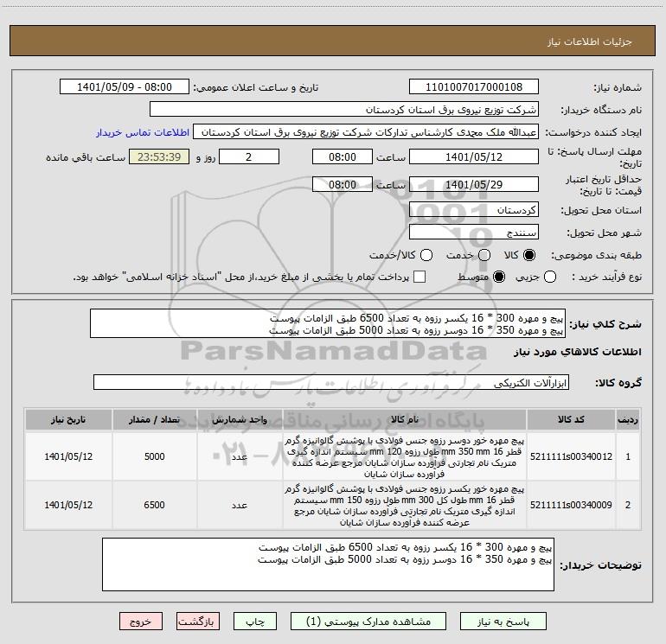
Task: Select the 'کالا' radio button
Action: click(529, 255)
